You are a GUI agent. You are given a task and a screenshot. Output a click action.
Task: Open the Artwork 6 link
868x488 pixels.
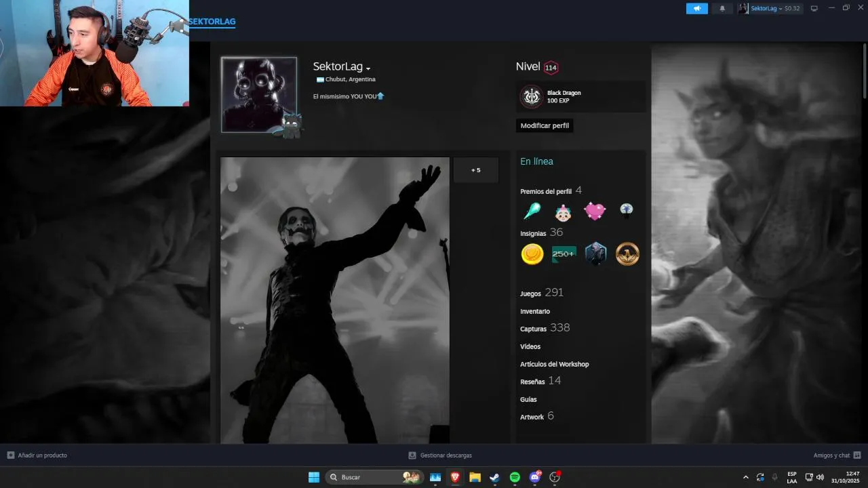(x=537, y=416)
